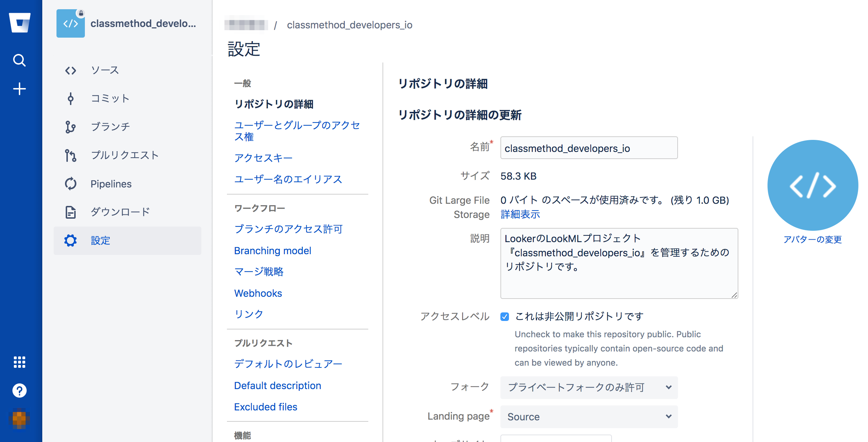
Task: Uncheck これは非公開リポジトリです checkbox
Action: pos(505,316)
